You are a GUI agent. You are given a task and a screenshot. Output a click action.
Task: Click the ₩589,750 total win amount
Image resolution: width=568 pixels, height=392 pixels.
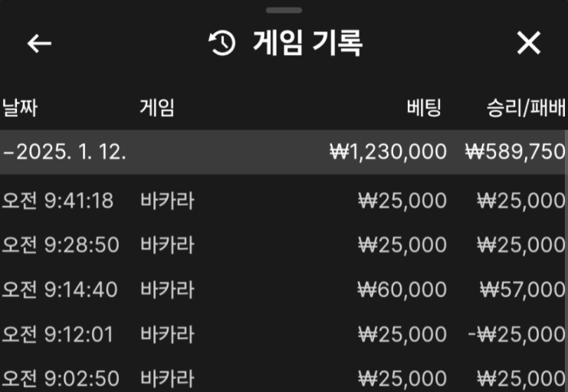pos(515,152)
